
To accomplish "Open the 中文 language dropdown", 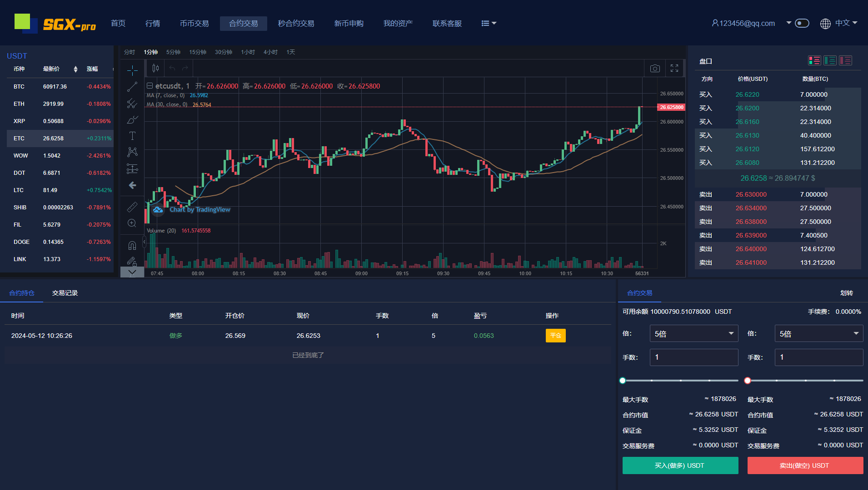I will (846, 23).
